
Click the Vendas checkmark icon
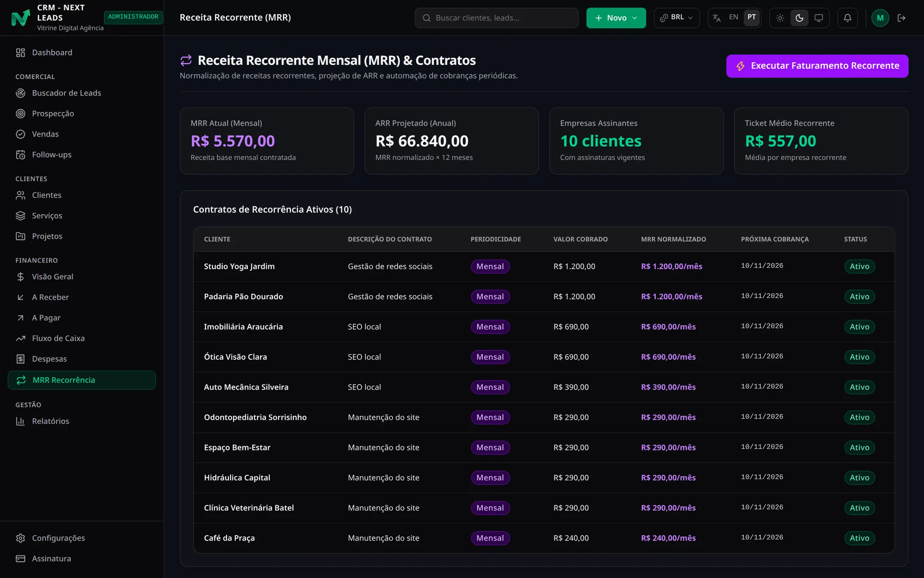coord(20,134)
